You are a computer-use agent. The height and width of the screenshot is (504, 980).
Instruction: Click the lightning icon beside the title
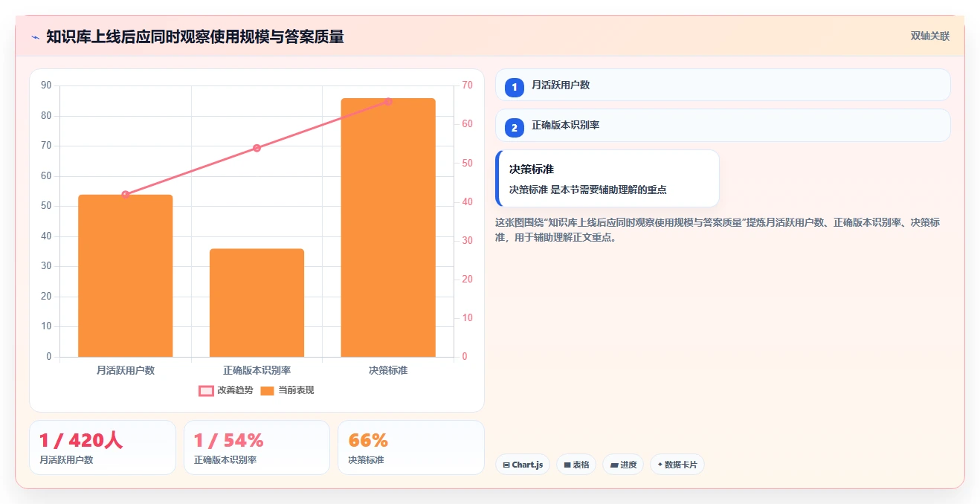[35, 37]
